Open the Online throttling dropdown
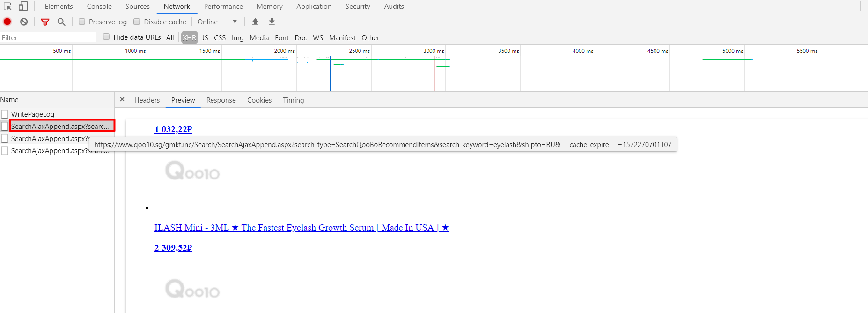 coord(217,22)
